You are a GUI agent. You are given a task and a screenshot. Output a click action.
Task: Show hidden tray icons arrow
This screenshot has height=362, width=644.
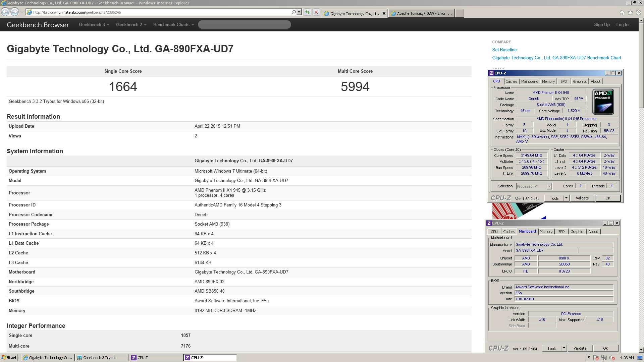point(589,358)
